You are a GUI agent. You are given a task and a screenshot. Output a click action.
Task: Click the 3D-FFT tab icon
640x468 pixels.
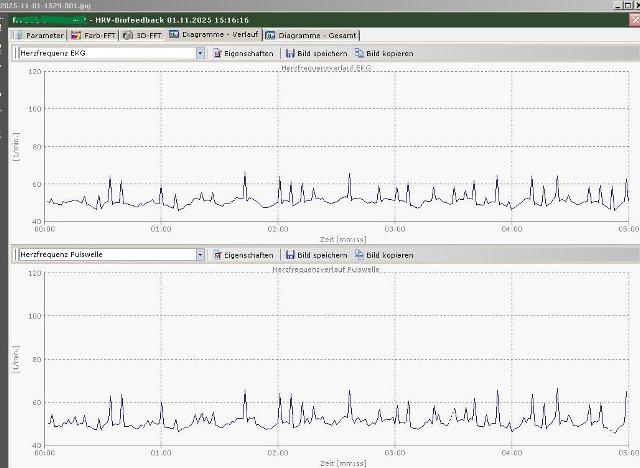(128, 34)
